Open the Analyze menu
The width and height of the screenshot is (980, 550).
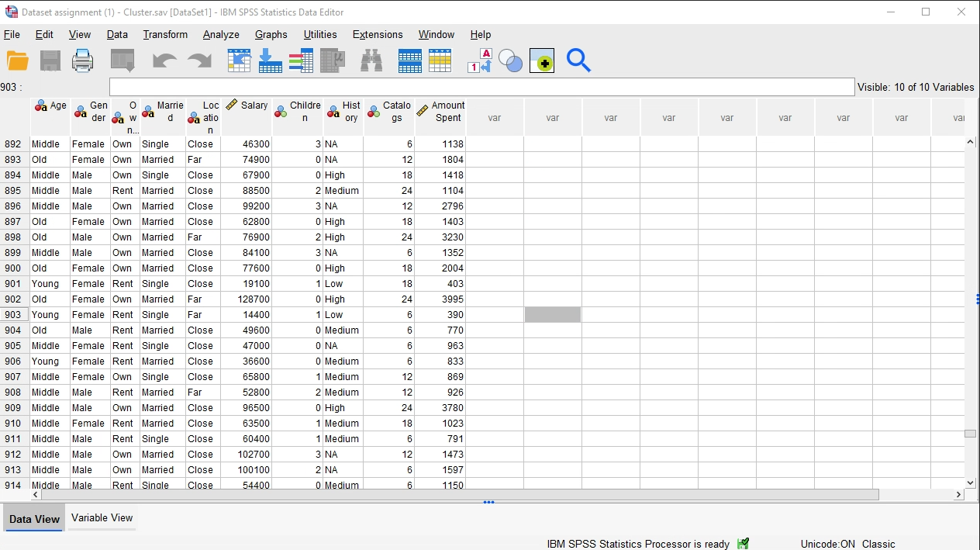coord(221,35)
